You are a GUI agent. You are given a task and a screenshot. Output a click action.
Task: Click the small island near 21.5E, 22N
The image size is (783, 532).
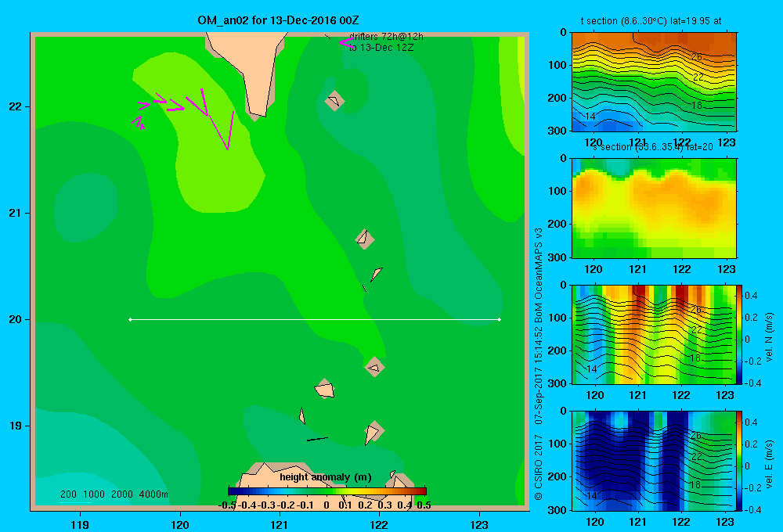click(x=334, y=100)
